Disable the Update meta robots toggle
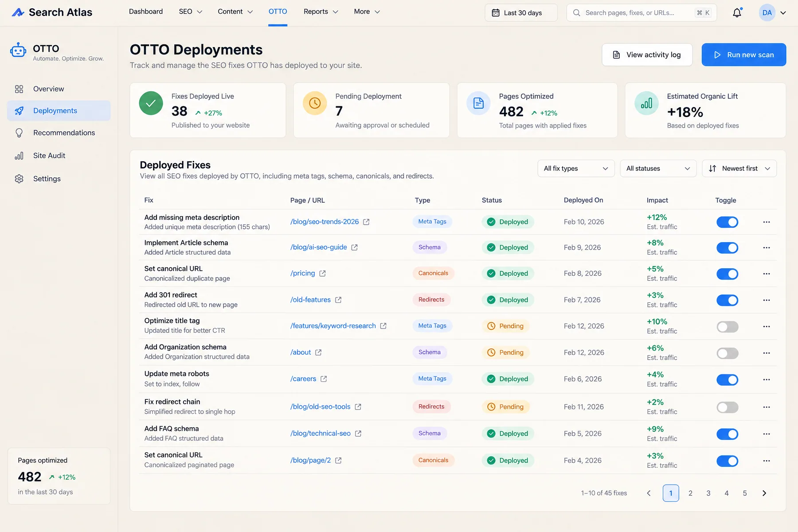 727,380
